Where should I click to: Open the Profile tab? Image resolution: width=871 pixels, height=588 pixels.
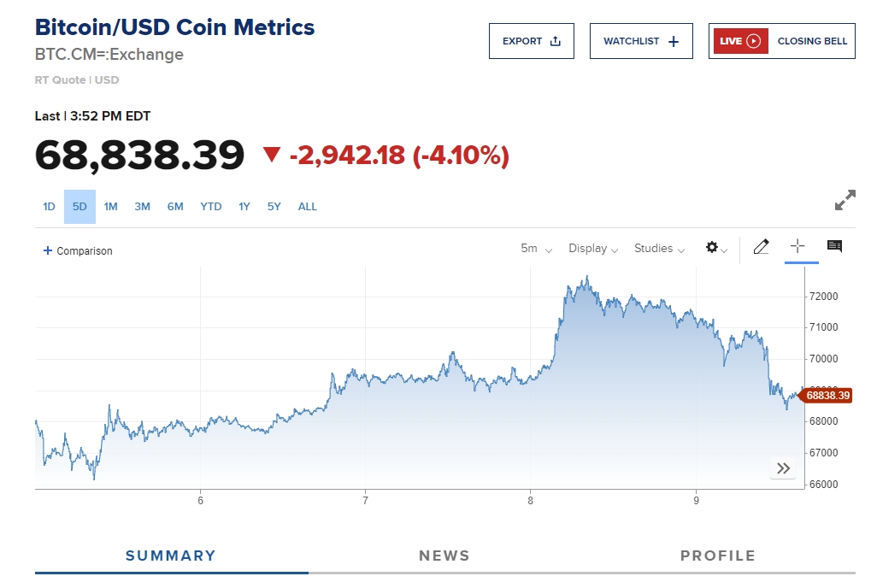(x=718, y=556)
